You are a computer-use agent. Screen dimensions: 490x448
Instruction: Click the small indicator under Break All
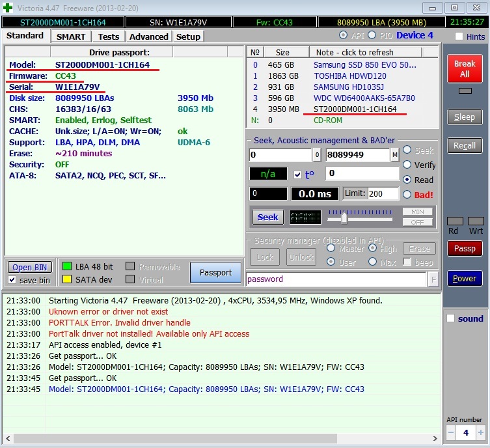(465, 91)
